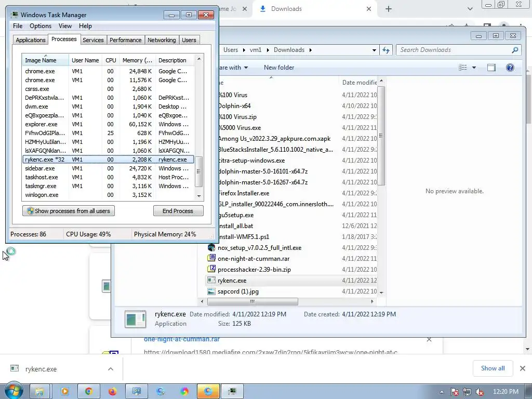
Task: Click Show processes from all users
Action: (x=69, y=211)
